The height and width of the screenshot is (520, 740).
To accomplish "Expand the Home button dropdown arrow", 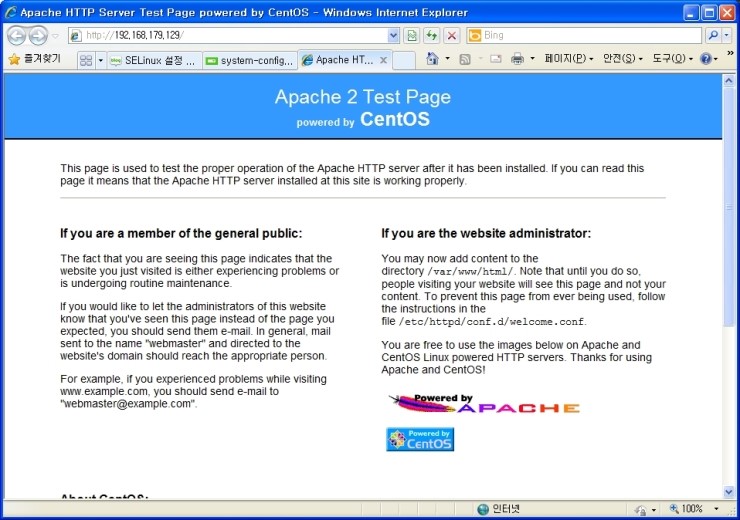I will pos(447,59).
